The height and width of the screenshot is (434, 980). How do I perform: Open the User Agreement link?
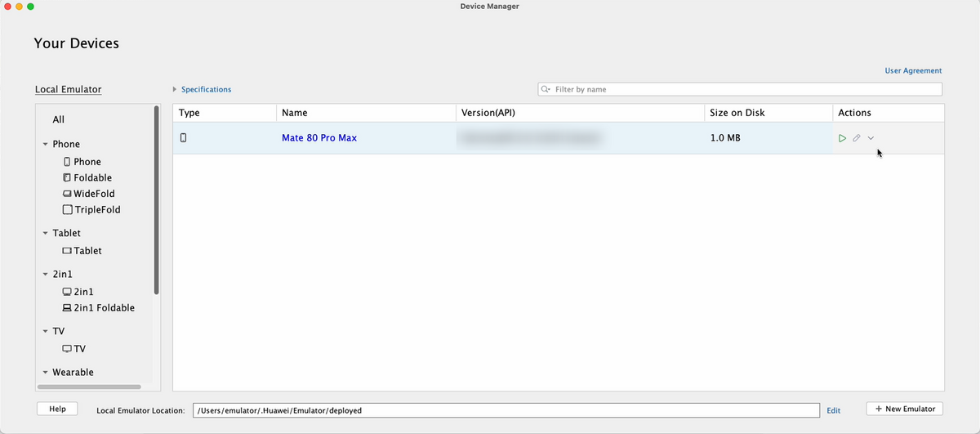[x=913, y=71]
